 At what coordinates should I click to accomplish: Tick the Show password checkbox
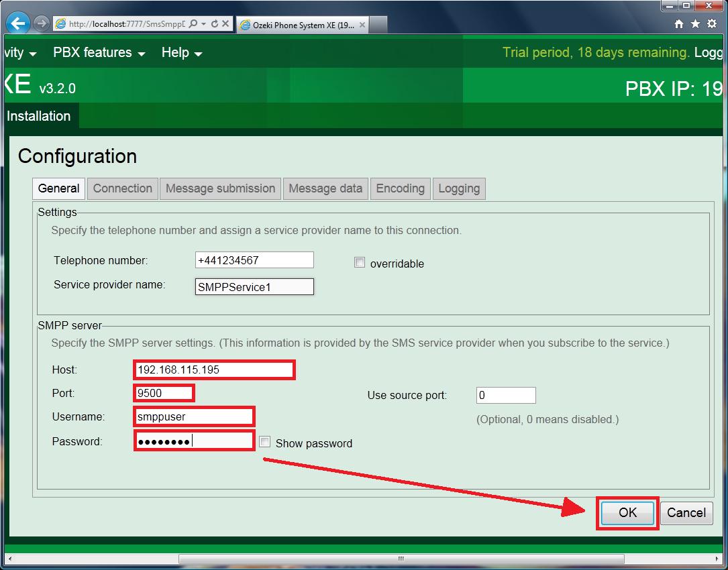point(265,442)
